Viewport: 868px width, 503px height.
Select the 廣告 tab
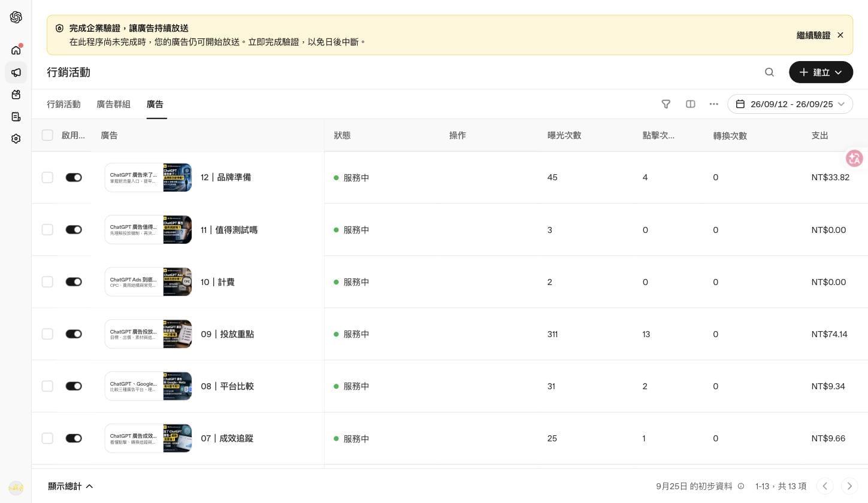[x=155, y=104]
